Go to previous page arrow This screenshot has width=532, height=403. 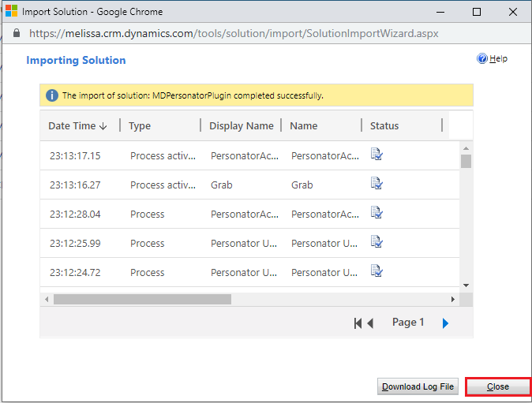point(371,323)
